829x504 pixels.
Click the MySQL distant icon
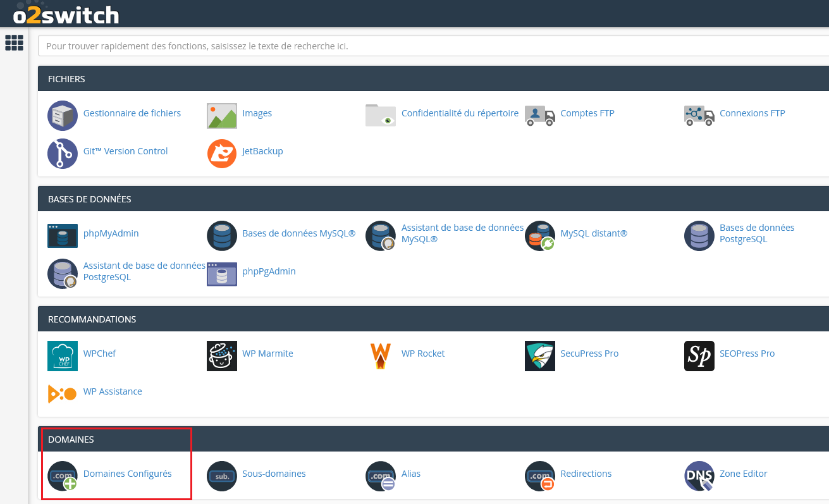540,236
